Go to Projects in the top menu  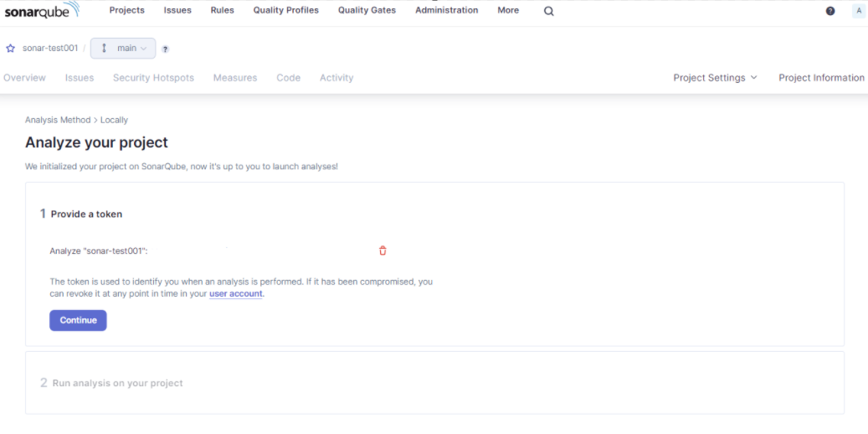(126, 11)
